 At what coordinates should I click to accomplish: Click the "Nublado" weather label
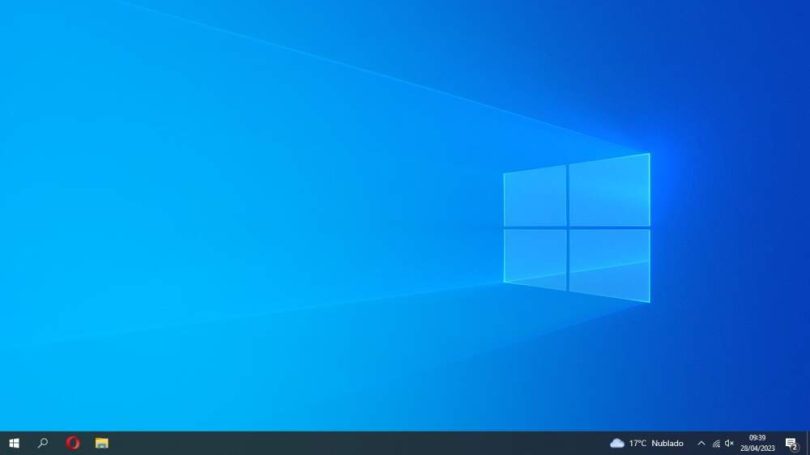(667, 443)
